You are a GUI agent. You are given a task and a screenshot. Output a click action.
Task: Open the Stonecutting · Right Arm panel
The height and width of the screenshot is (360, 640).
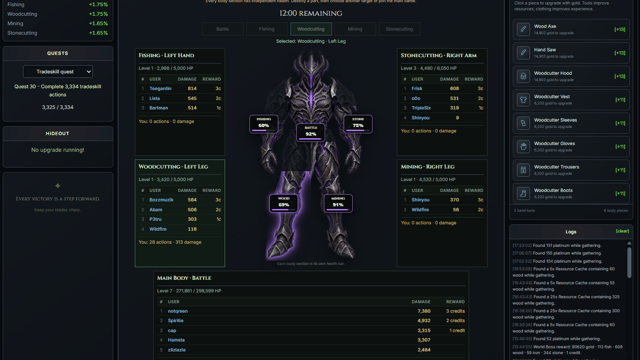pyautogui.click(x=442, y=102)
